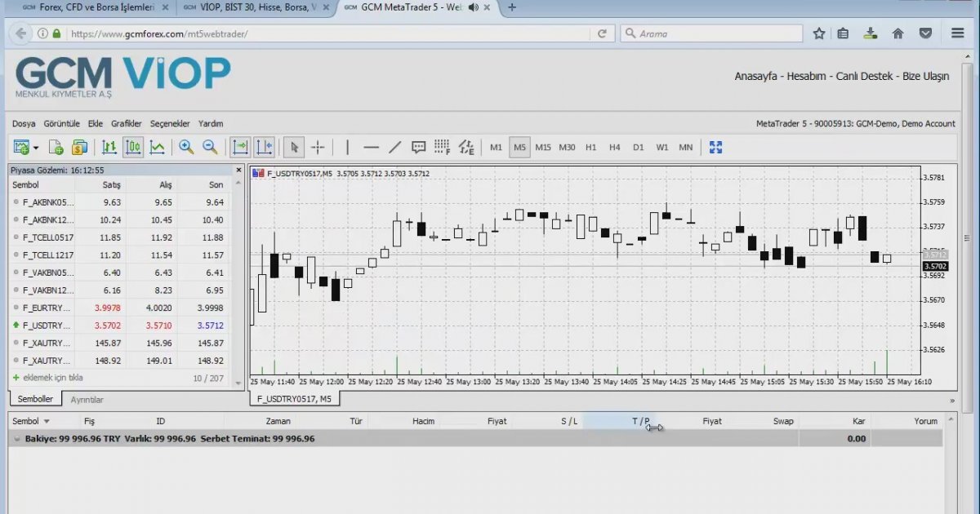The width and height of the screenshot is (980, 514).
Task: Open the Görüntüle menu
Action: click(62, 124)
